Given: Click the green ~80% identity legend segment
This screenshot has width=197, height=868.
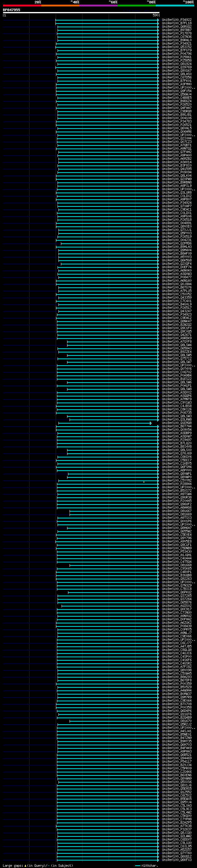Looking at the screenshot, I should (137, 6).
